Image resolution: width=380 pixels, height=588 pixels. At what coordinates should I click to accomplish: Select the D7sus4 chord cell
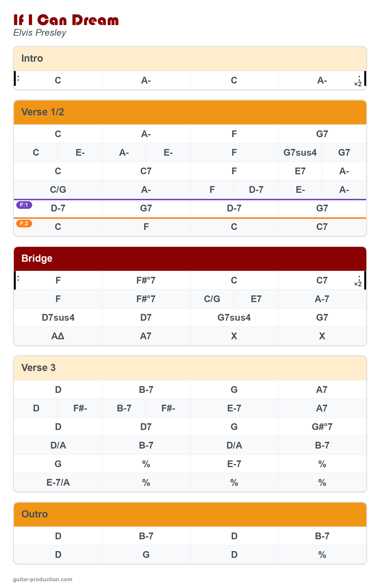click(x=58, y=317)
